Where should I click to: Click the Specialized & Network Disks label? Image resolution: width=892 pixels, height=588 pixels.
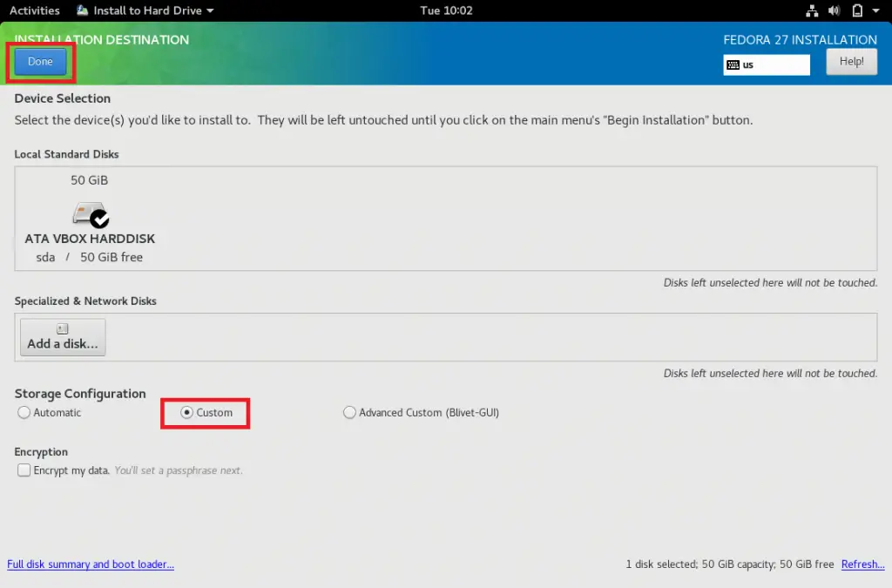(85, 301)
